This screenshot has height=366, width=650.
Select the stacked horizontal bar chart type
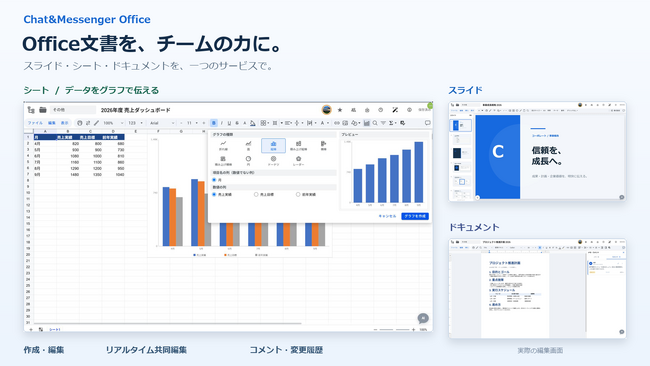[223, 160]
